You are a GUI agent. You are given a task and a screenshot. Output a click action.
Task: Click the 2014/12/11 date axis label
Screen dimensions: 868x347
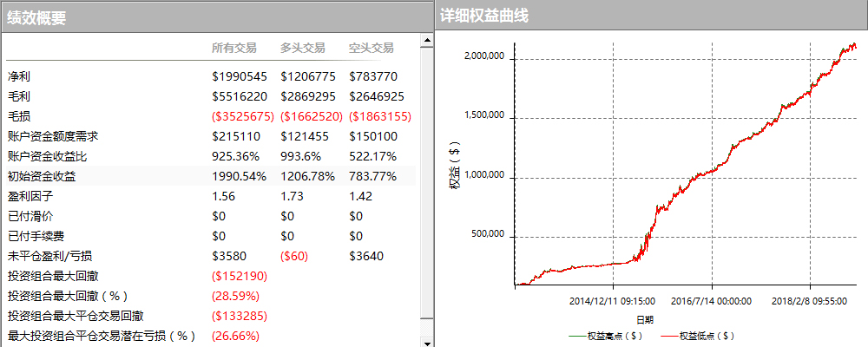(612, 301)
